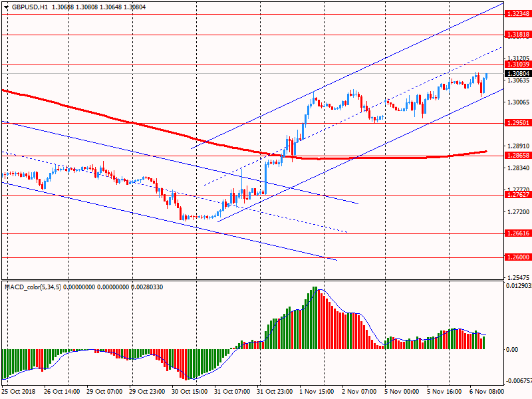Viewport: 532px width, 399px height.
Task: Click the 1.29501 red price level label
Action: point(518,123)
